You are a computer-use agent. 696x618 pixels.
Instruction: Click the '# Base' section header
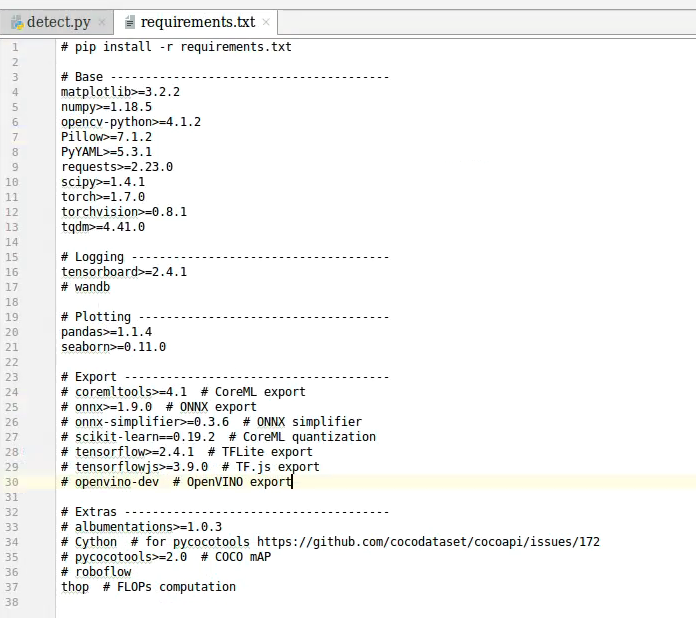(225, 77)
